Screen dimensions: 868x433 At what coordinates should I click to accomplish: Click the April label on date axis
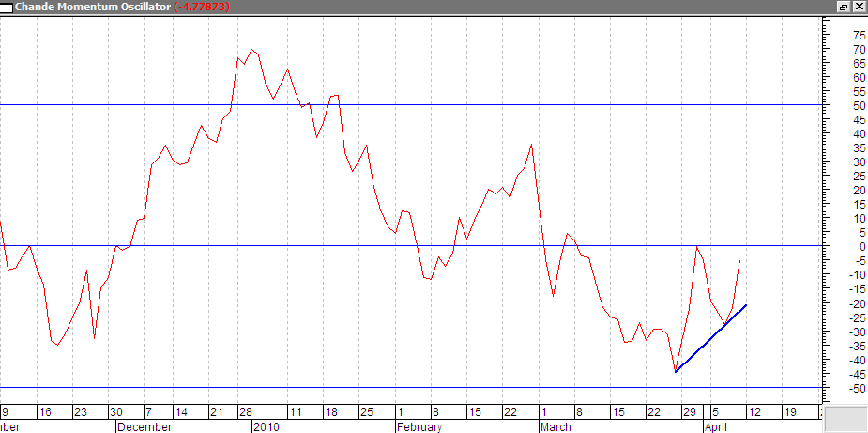[x=718, y=427]
